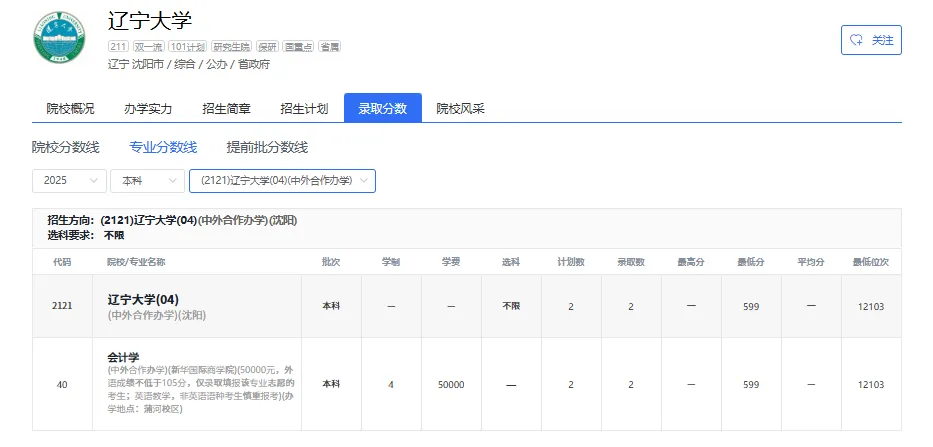Click 12103 in the 会计学 row

pyautogui.click(x=871, y=385)
